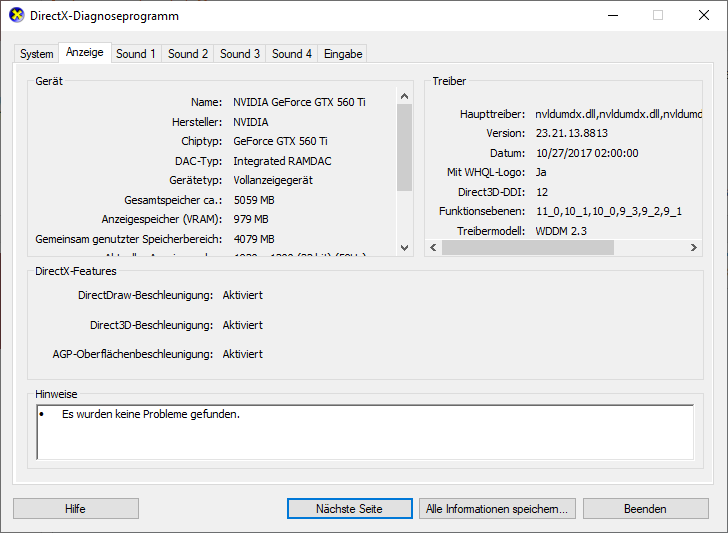Switch to the Eingabe tab

click(x=343, y=54)
